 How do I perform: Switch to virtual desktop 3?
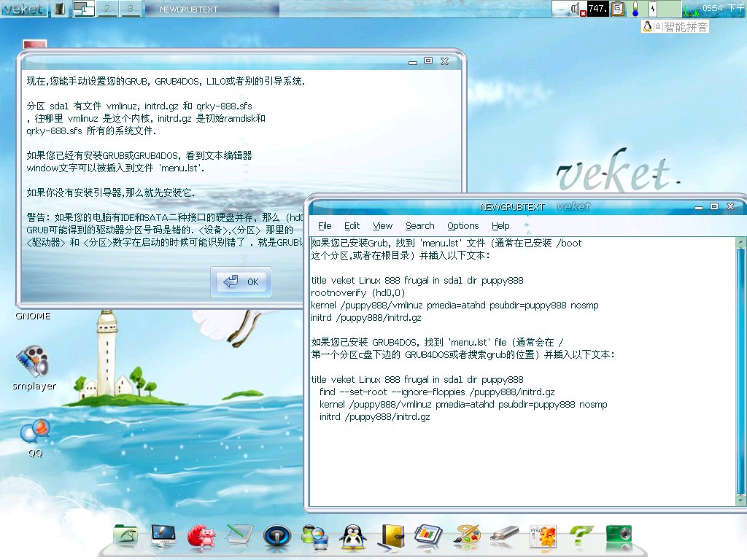click(131, 9)
